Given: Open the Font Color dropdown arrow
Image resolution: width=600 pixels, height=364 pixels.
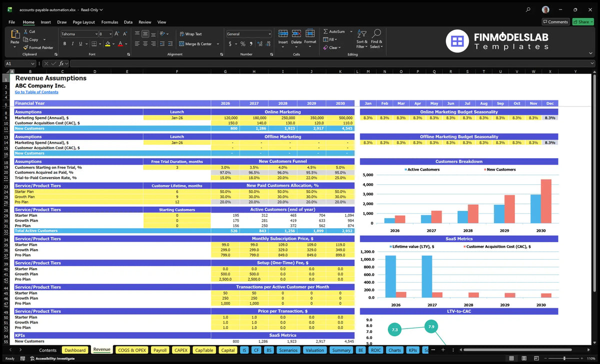Looking at the screenshot, I should (x=125, y=44).
